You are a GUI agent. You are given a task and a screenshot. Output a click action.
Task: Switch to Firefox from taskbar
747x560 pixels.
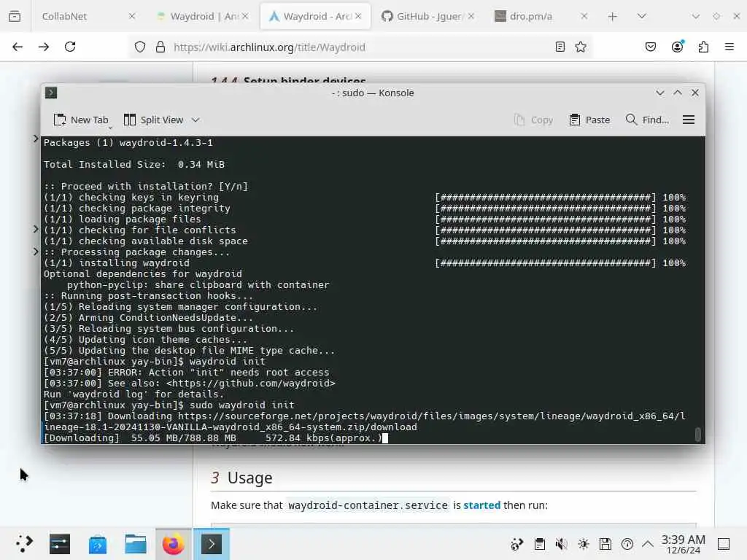tap(174, 544)
